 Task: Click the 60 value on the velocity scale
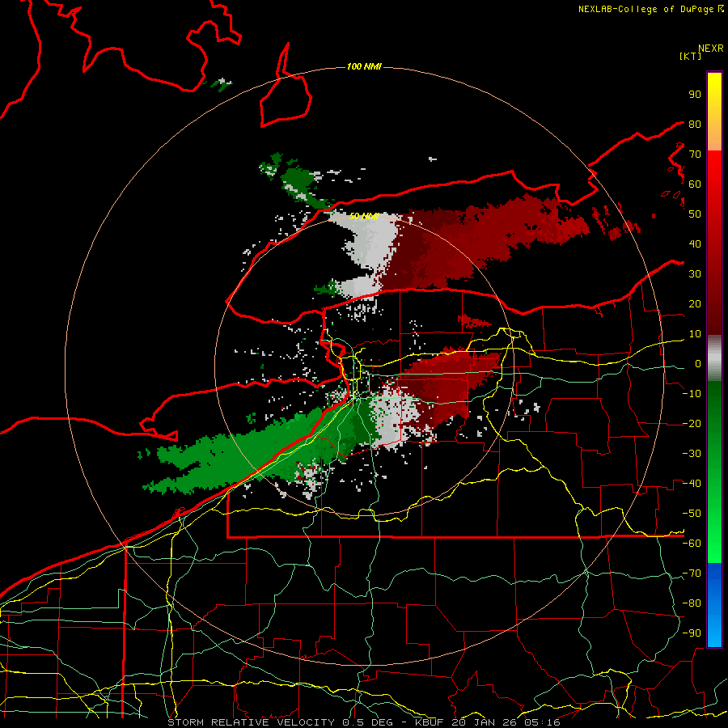tap(695, 184)
